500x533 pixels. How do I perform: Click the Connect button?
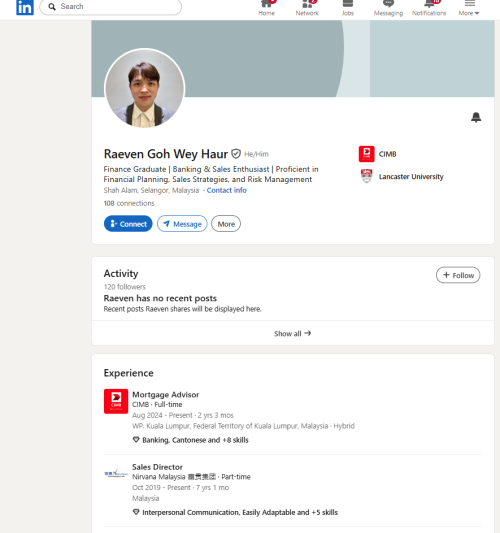[128, 224]
